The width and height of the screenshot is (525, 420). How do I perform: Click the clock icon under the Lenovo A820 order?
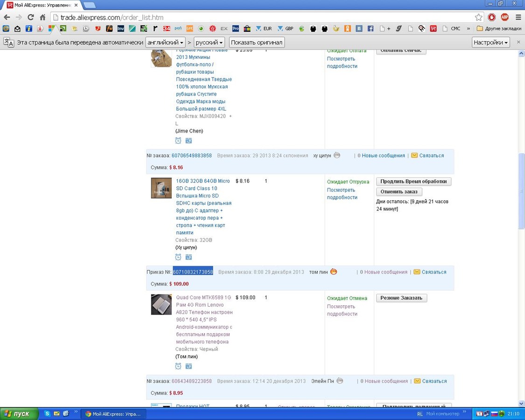[178, 366]
